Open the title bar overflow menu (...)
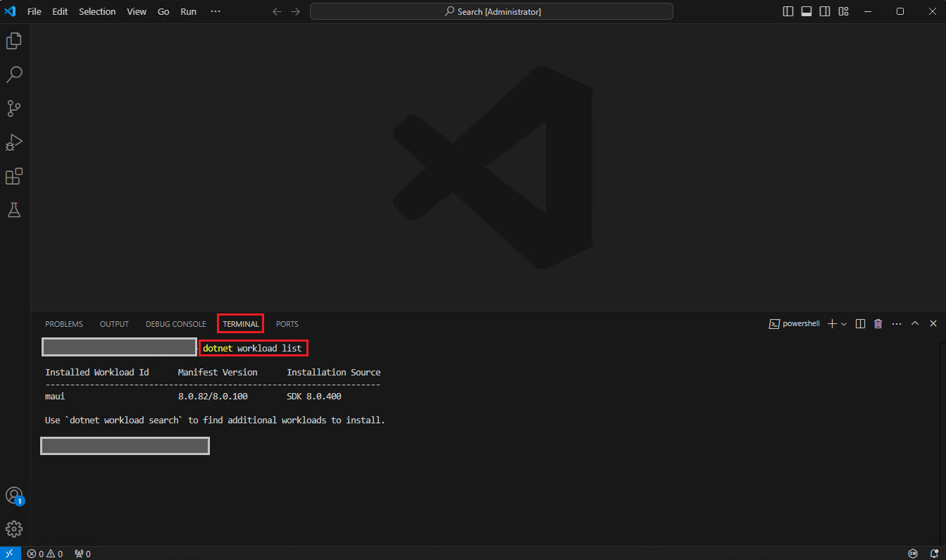946x560 pixels. tap(216, 11)
